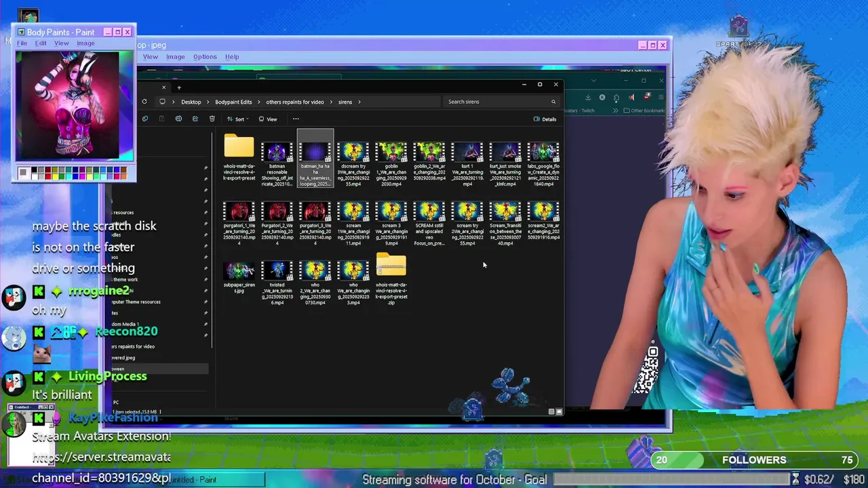868x488 pixels.
Task: Select scream 3 We_are_changing video file
Action: click(391, 223)
